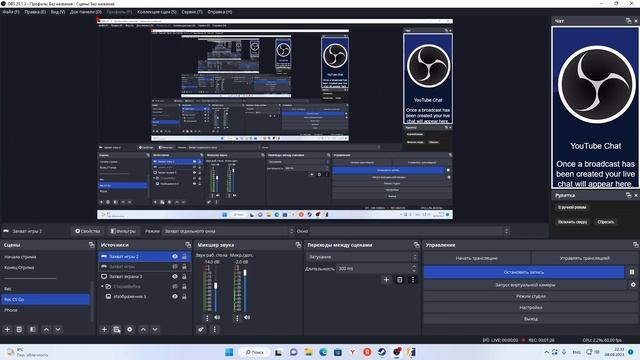Undock the Источники panel

click(188, 244)
